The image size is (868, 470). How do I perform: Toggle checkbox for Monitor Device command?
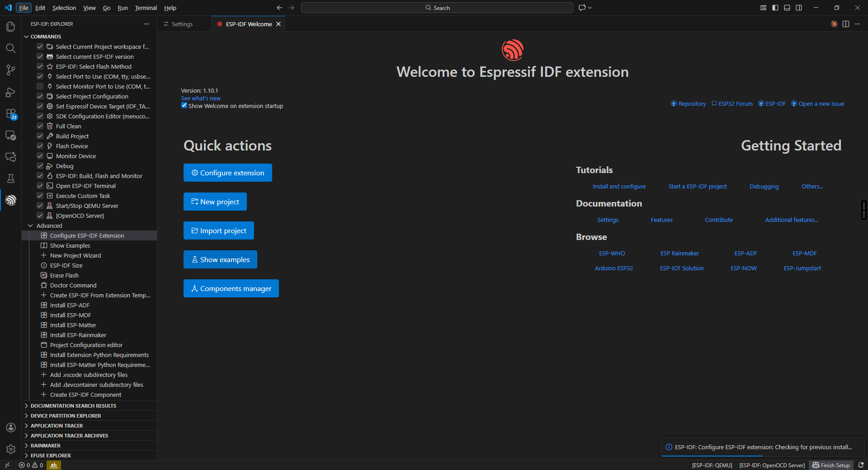40,156
